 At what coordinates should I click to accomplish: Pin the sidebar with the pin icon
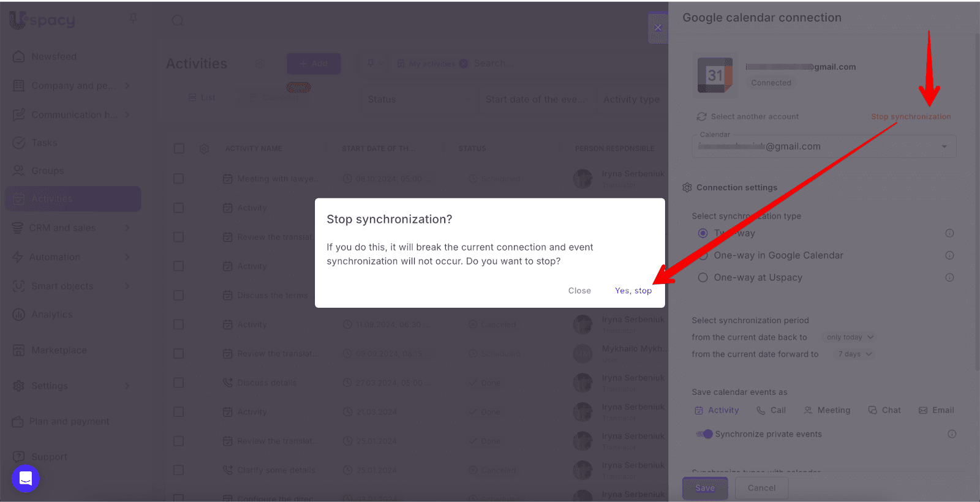point(133,18)
